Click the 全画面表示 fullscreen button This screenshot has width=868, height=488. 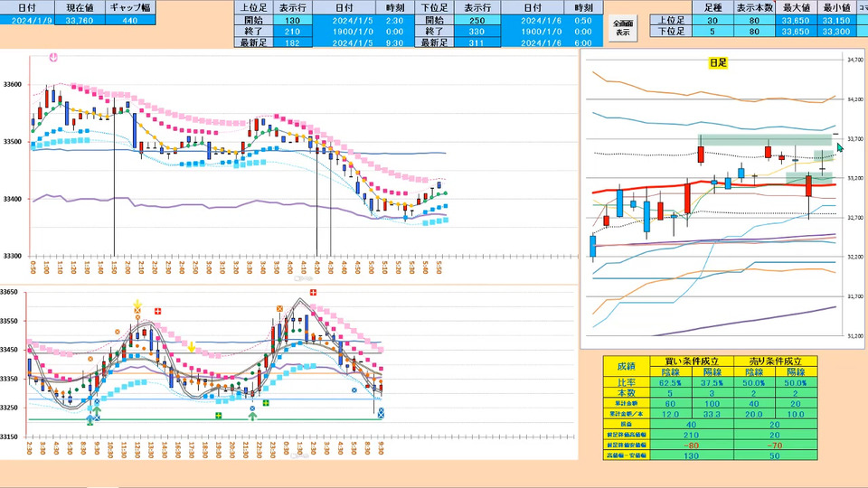click(x=623, y=28)
